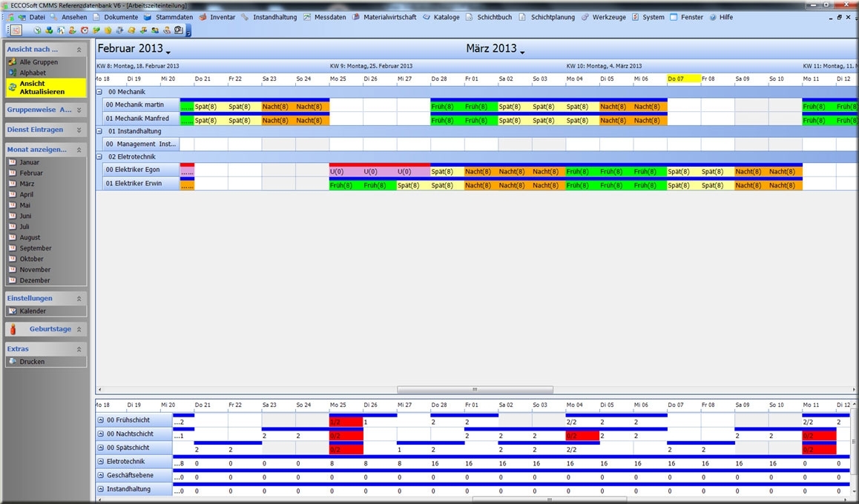Open the Februar 2013 month dropdown
The image size is (859, 504).
point(168,53)
